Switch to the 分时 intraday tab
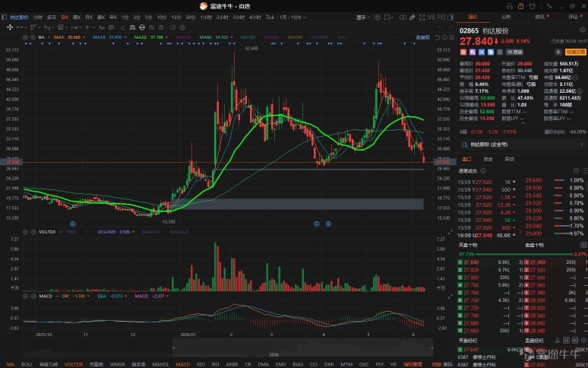 (x=37, y=17)
